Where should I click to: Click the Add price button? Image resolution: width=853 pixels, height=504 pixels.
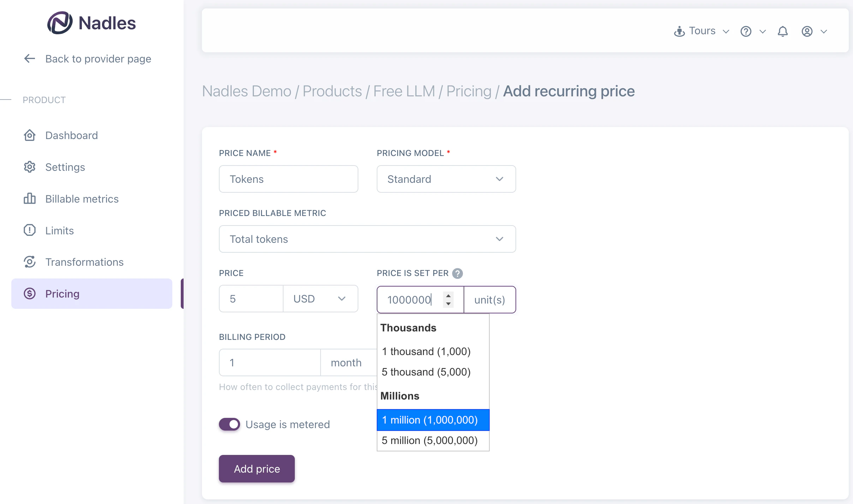256,468
